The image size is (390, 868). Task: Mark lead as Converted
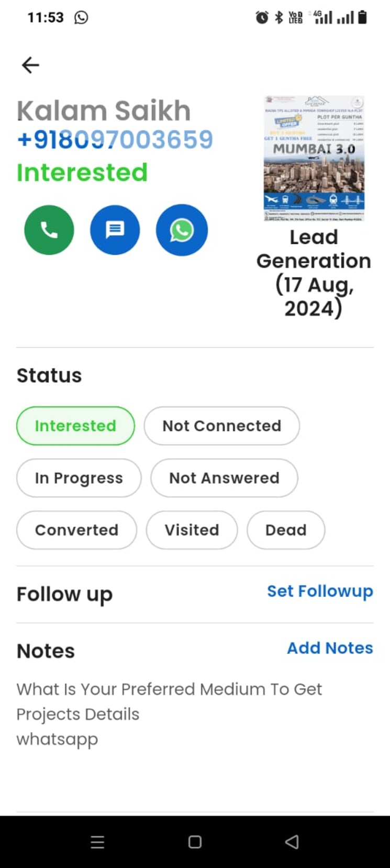pos(76,530)
